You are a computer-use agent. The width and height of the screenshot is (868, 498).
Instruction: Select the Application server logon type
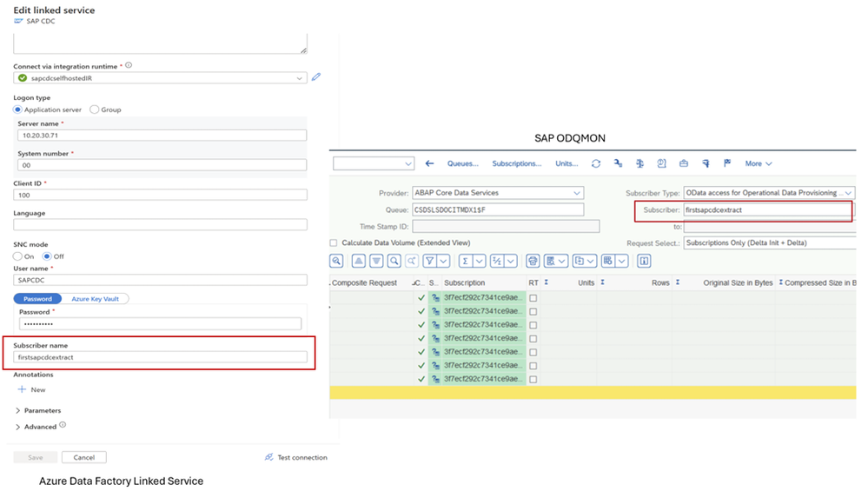[17, 110]
